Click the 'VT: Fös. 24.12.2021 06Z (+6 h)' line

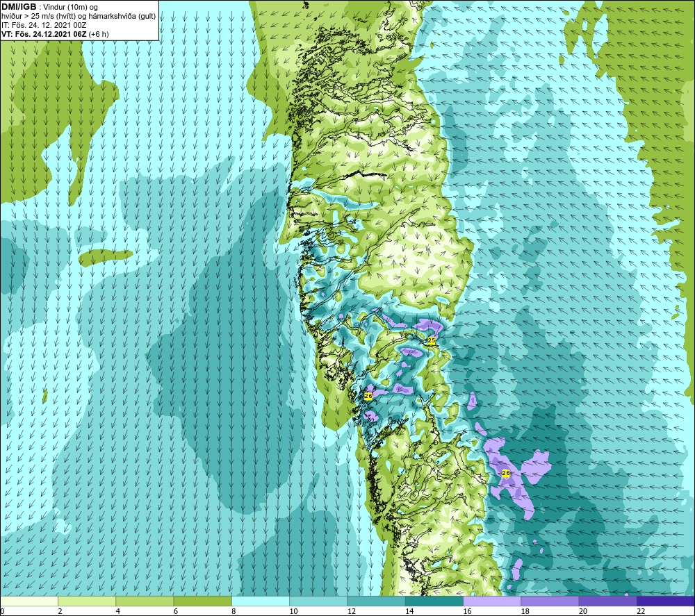(x=55, y=34)
